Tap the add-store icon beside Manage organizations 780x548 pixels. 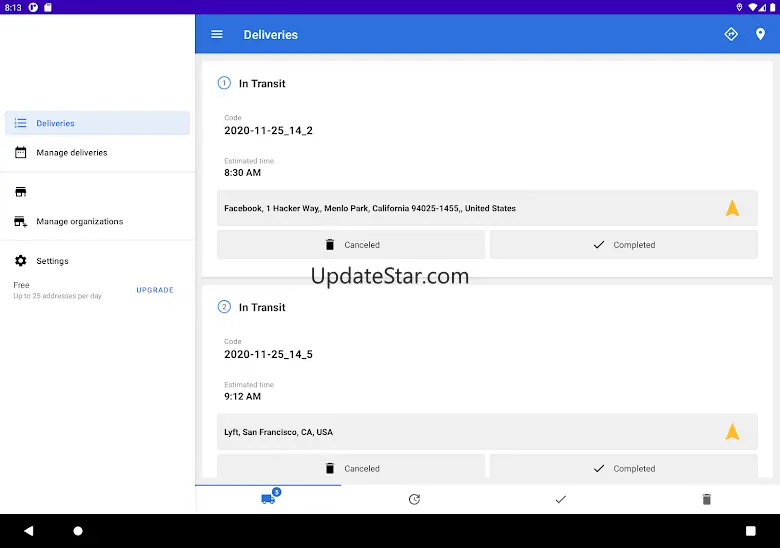20,221
